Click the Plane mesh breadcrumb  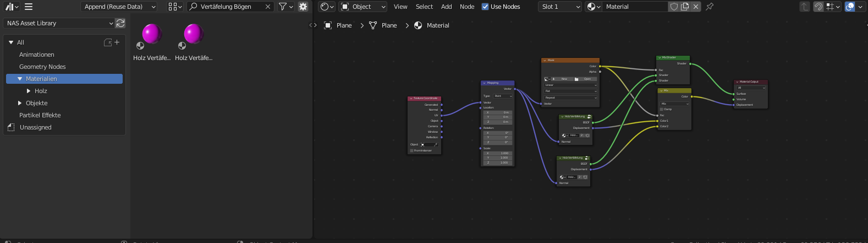[383, 25]
